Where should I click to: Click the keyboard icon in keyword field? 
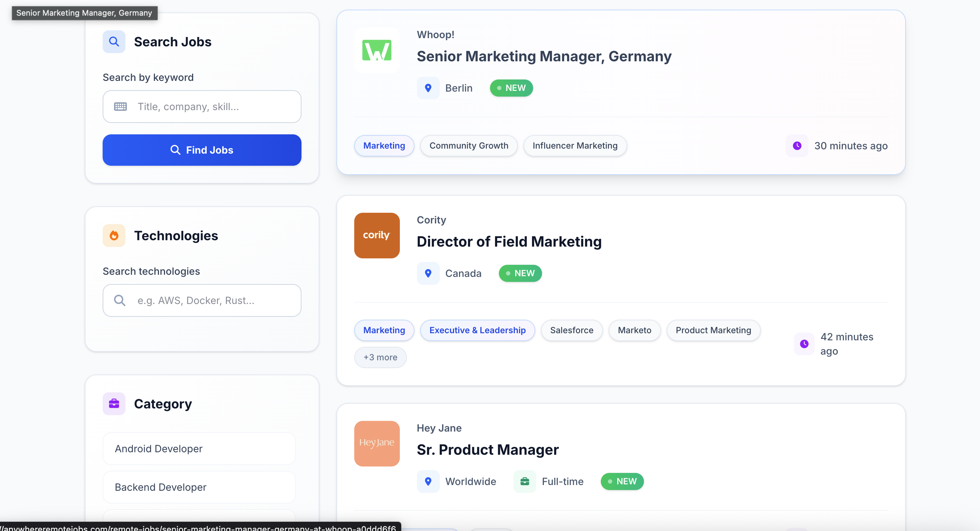click(120, 107)
